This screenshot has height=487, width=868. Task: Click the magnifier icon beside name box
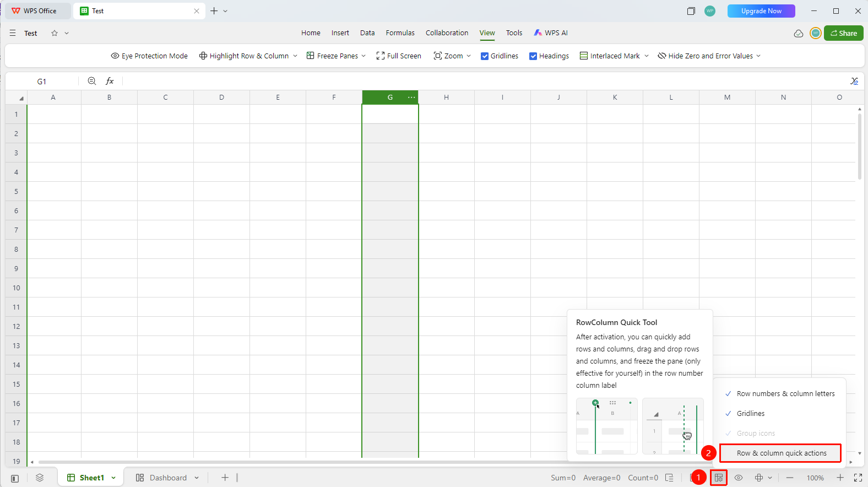pos(92,81)
